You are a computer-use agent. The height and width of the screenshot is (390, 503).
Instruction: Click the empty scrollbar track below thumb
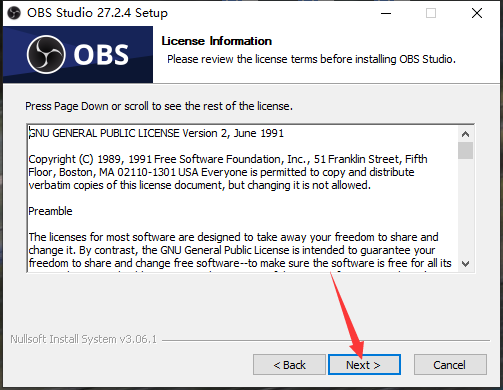466,207
